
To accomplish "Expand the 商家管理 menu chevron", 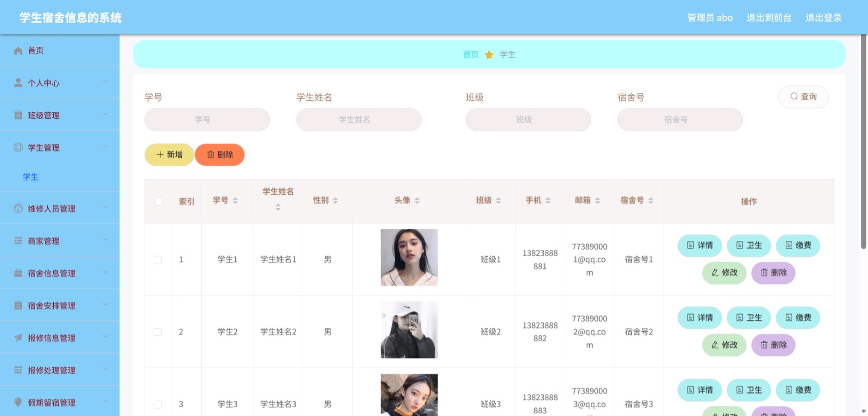I will (105, 240).
